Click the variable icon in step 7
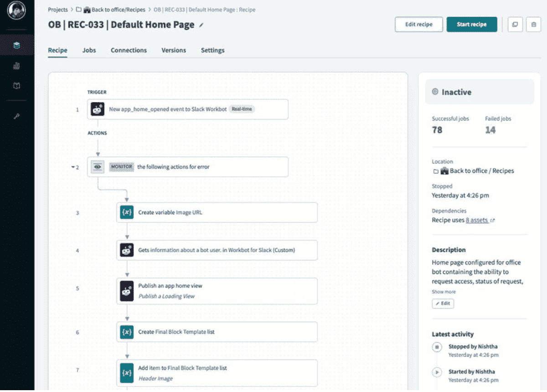Image resolution: width=547 pixels, height=392 pixels. point(127,373)
